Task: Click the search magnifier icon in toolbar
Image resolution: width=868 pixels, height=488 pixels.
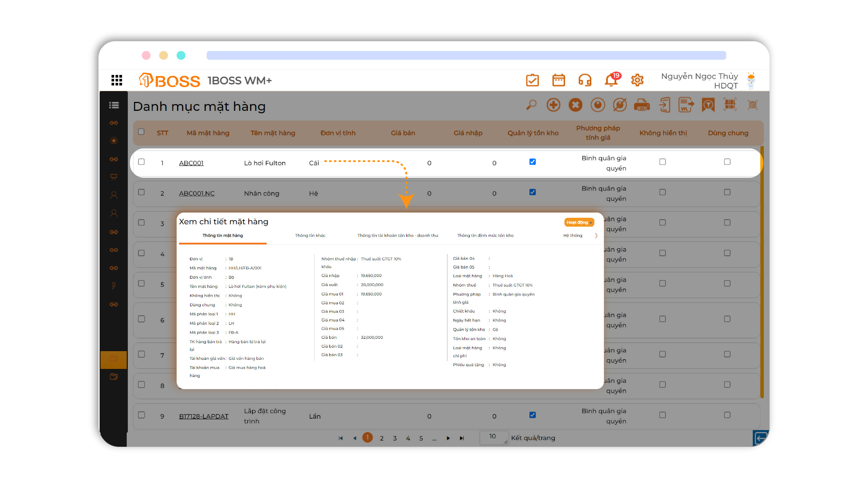Action: [531, 105]
